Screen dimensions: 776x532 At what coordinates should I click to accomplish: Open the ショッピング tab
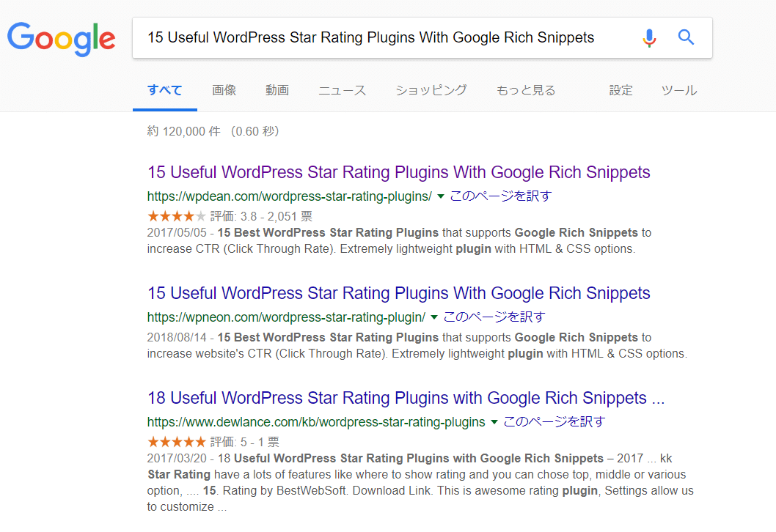coord(431,91)
